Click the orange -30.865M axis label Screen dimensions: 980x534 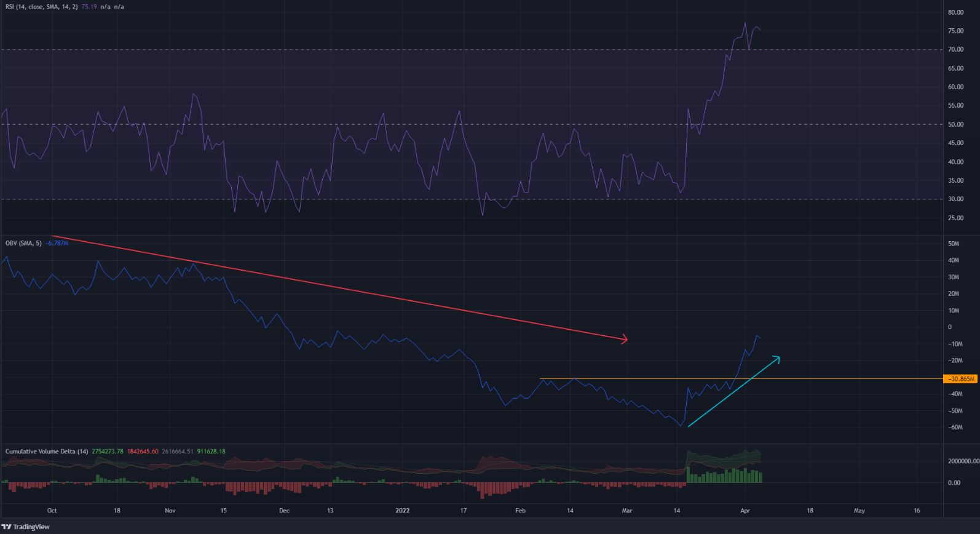961,379
